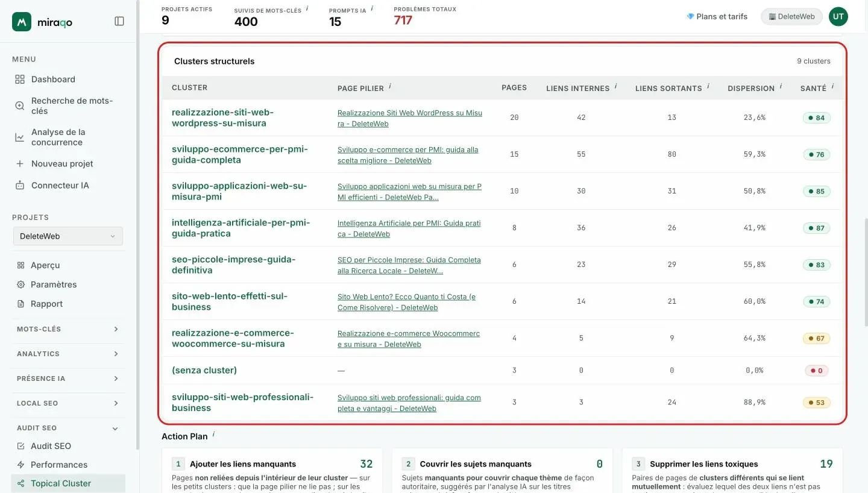Expand the ANALYTICS section

[68, 354]
